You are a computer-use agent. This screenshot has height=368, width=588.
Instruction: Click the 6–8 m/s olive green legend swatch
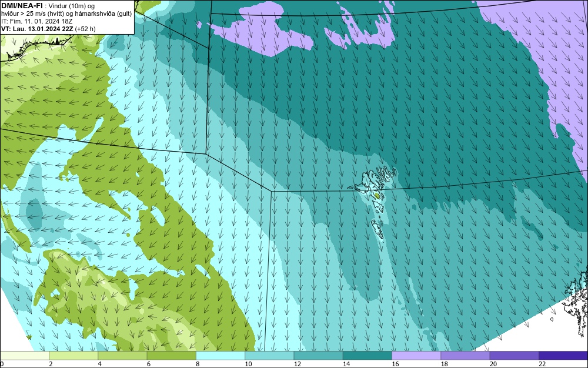click(171, 355)
